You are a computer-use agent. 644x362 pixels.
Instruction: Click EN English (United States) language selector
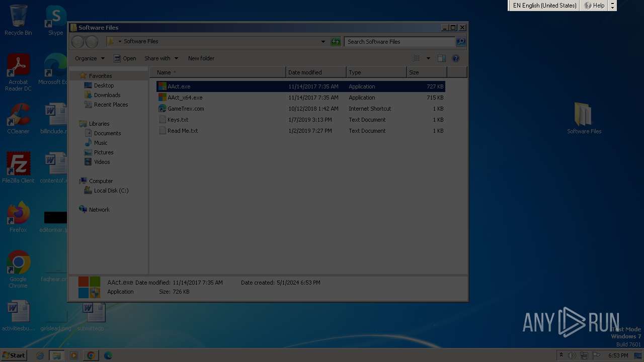pyautogui.click(x=544, y=6)
